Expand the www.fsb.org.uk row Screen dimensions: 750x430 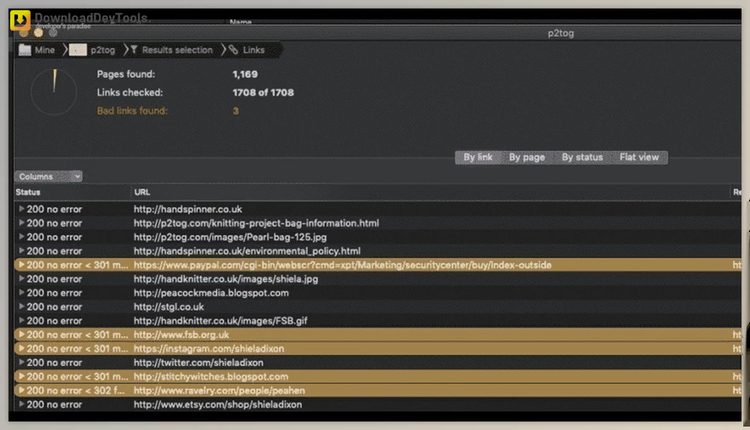(22, 334)
